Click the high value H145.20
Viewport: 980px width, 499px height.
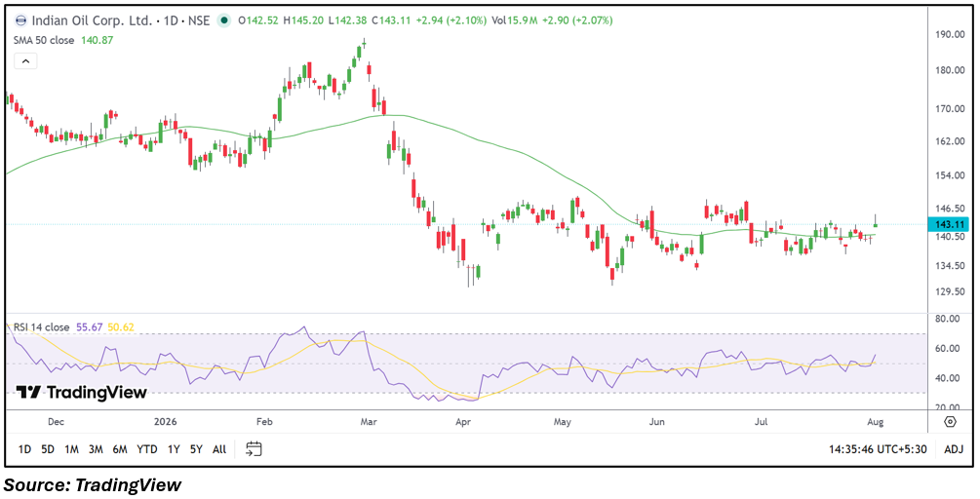click(304, 20)
